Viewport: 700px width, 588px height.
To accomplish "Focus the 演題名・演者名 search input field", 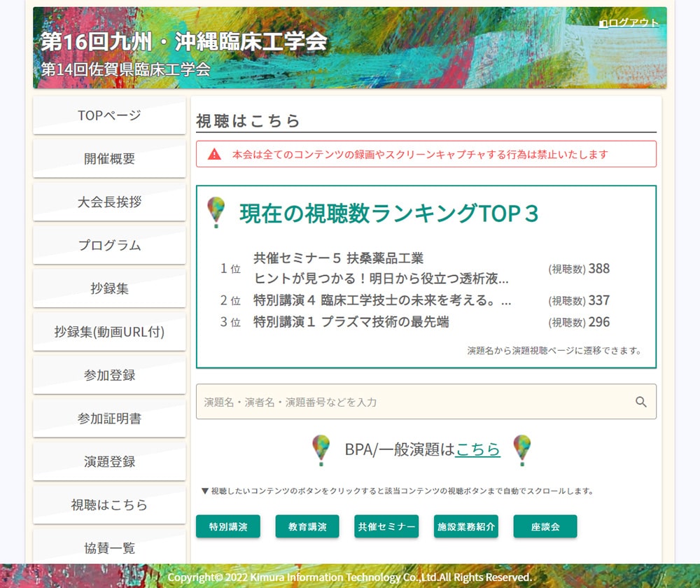I will pyautogui.click(x=426, y=402).
